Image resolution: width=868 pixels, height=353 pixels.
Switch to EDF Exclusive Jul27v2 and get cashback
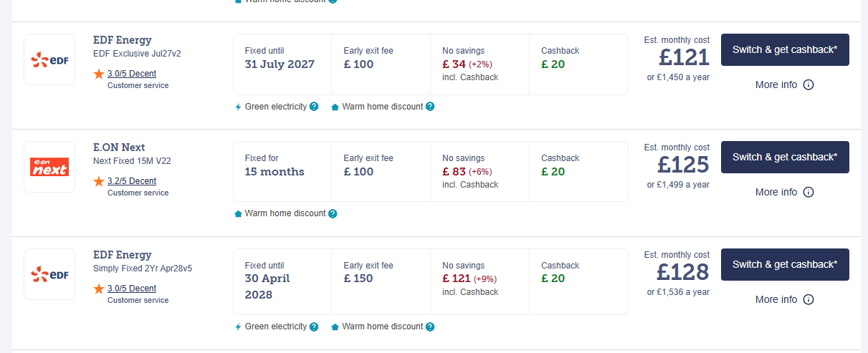point(785,49)
